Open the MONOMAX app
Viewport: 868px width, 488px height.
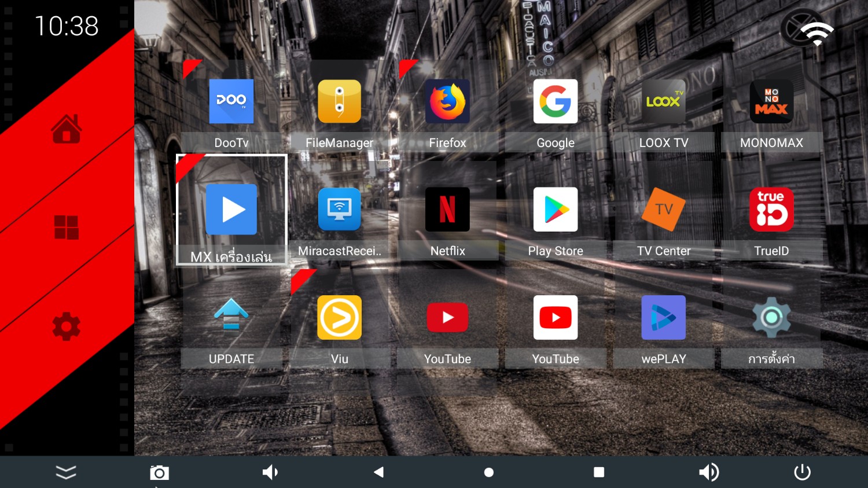[x=771, y=107]
